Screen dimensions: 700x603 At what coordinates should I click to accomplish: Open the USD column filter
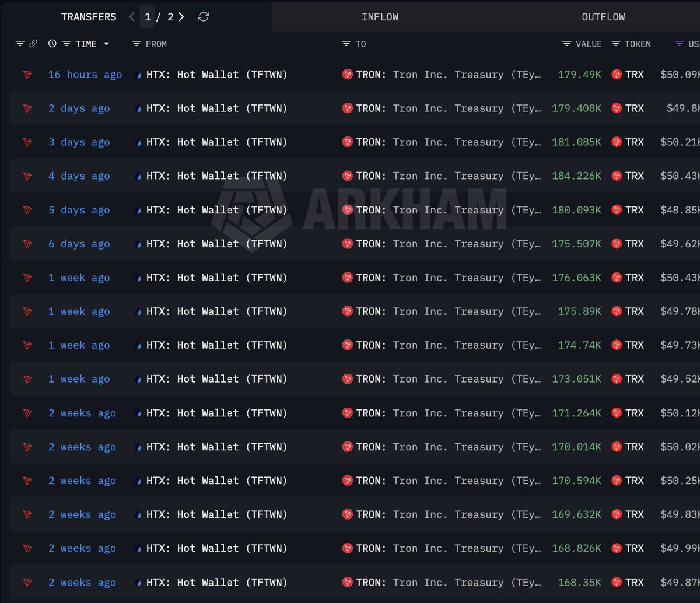680,44
